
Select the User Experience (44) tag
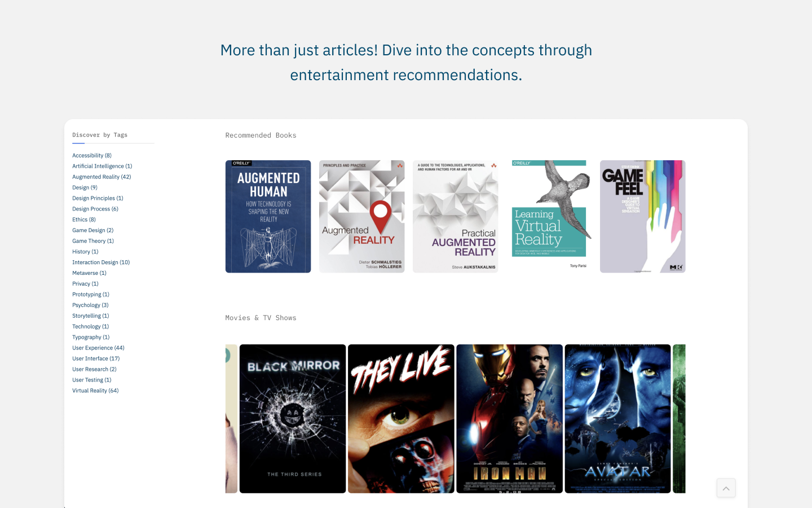98,348
